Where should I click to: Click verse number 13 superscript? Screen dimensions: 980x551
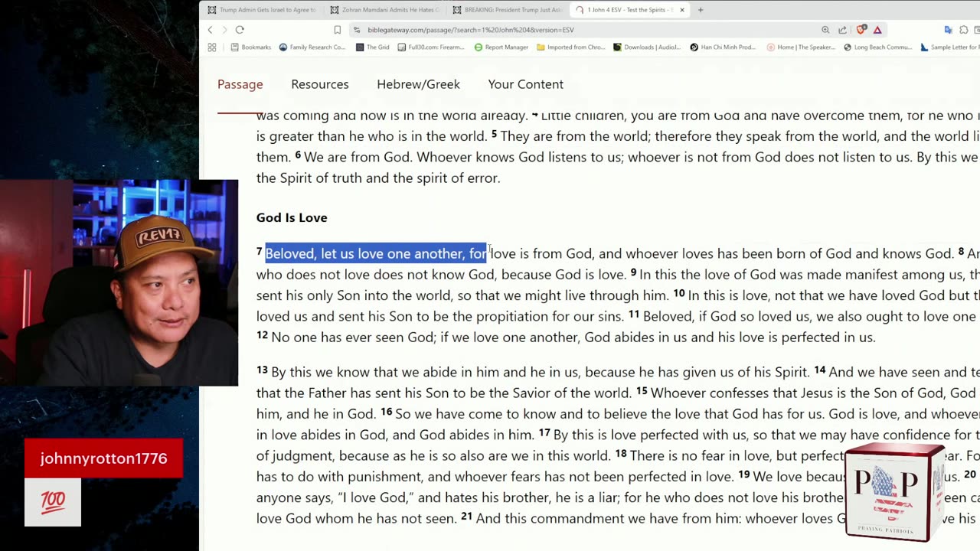tap(262, 370)
